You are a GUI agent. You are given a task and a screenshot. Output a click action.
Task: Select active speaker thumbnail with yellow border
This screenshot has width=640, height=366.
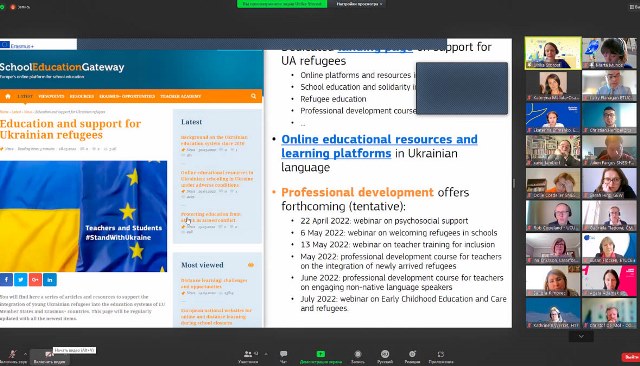point(553,53)
